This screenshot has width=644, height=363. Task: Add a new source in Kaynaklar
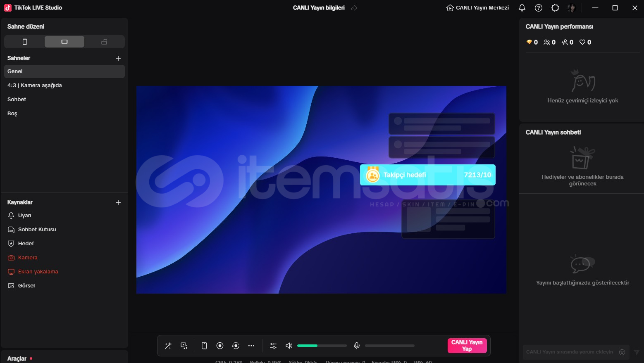pos(118,202)
